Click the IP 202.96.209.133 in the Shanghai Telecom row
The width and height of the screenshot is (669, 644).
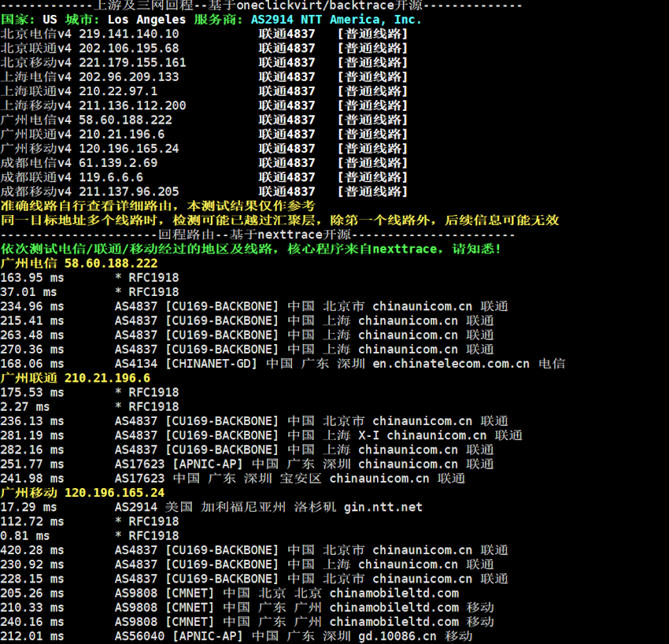pos(129,77)
